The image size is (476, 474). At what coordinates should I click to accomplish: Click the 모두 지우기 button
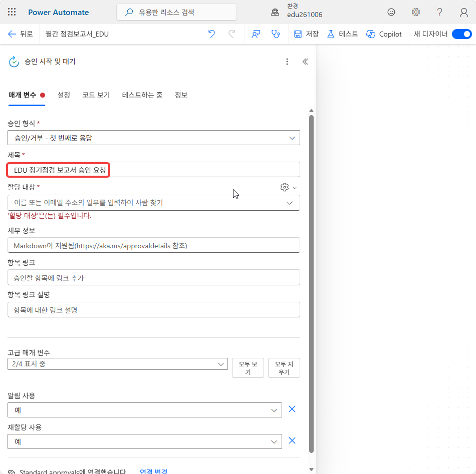pos(284,368)
